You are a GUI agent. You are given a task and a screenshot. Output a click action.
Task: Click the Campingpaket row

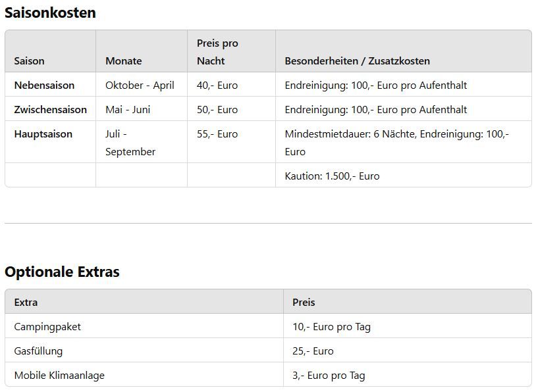click(x=268, y=326)
